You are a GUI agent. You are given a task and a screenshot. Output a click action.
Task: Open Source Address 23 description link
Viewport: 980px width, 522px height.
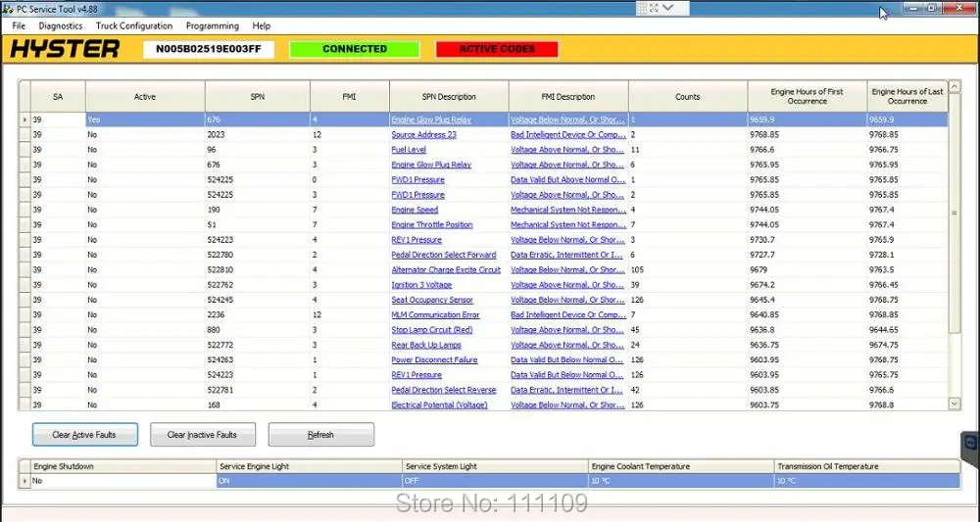click(x=423, y=135)
